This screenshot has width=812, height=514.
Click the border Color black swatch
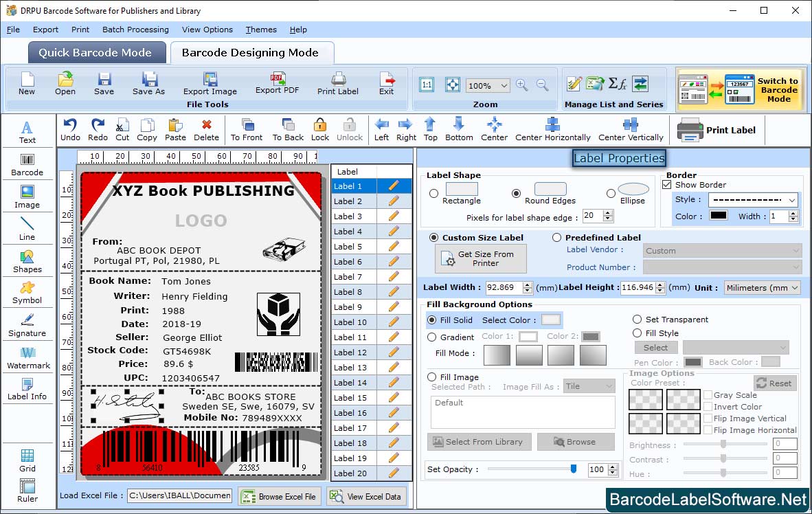pos(719,216)
